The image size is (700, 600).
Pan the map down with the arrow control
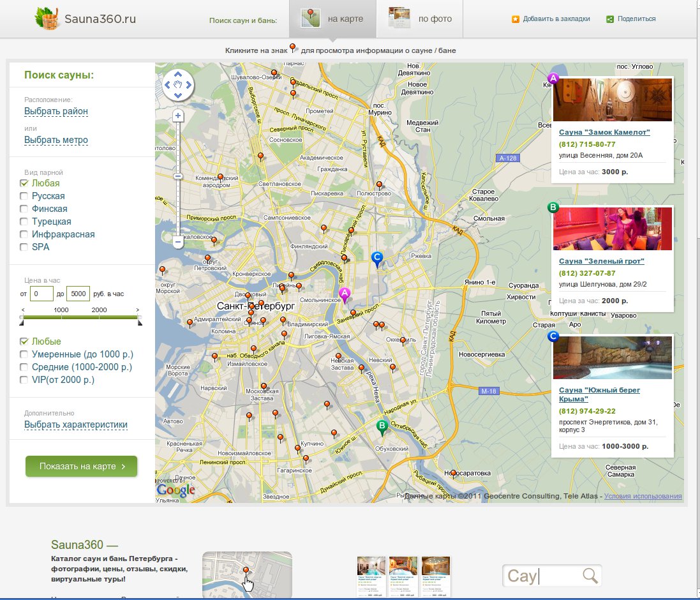pos(177,95)
